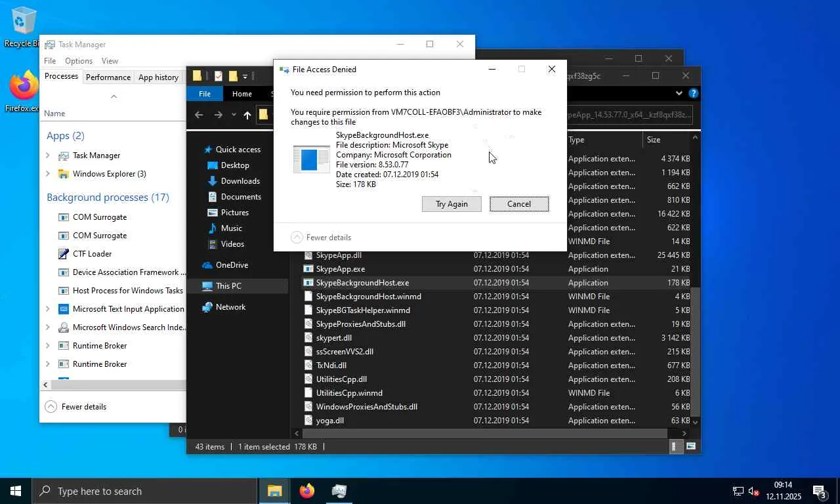Open the network tray icon
Image resolution: width=840 pixels, height=504 pixels.
click(738, 491)
